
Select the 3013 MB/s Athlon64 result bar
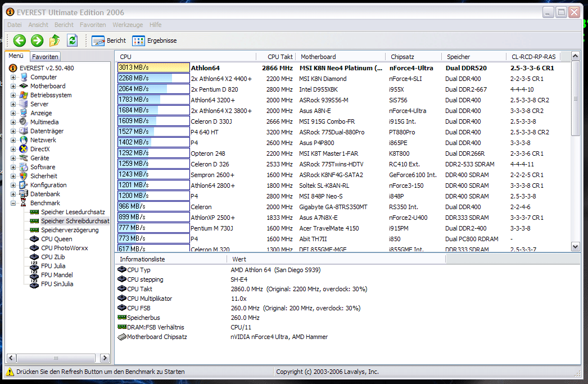click(153, 67)
